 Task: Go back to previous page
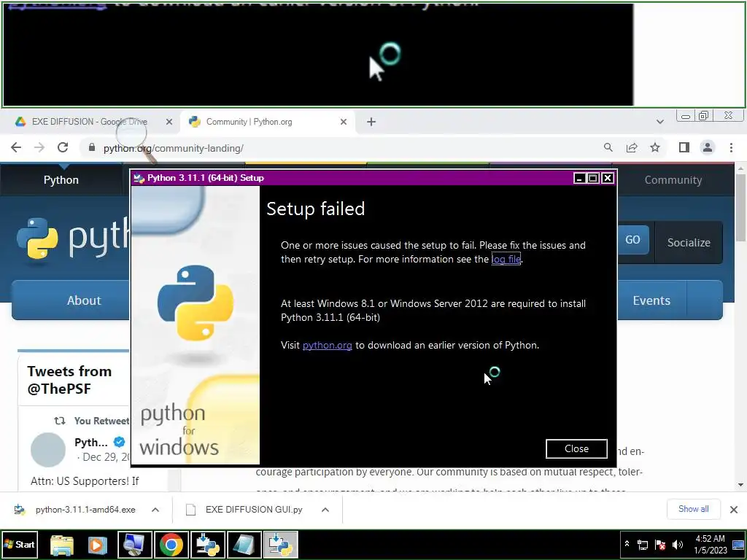point(16,147)
